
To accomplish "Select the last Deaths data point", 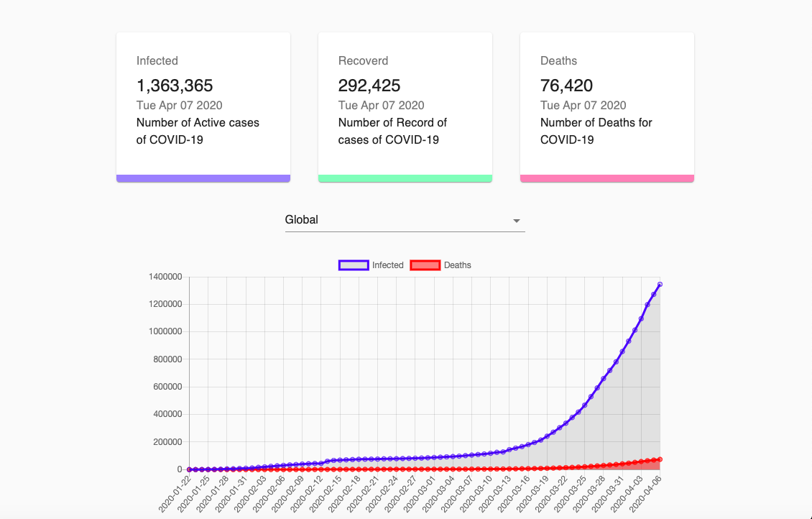I will 660,459.
